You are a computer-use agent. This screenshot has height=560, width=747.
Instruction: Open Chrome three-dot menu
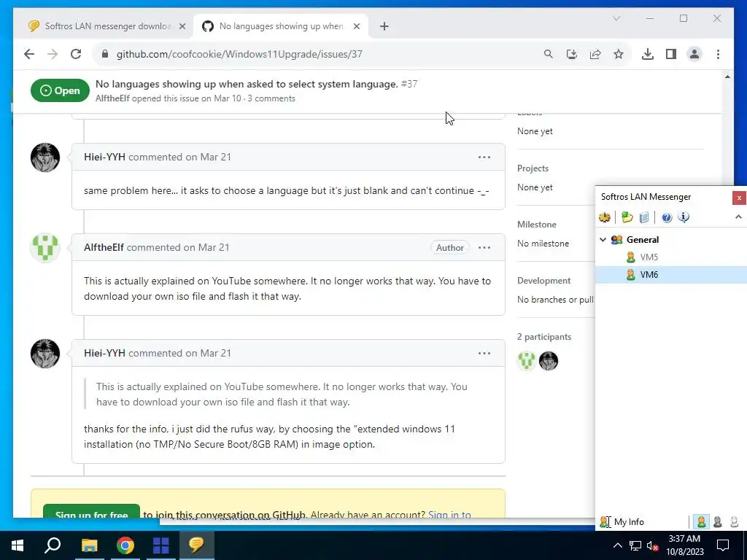[x=718, y=54]
